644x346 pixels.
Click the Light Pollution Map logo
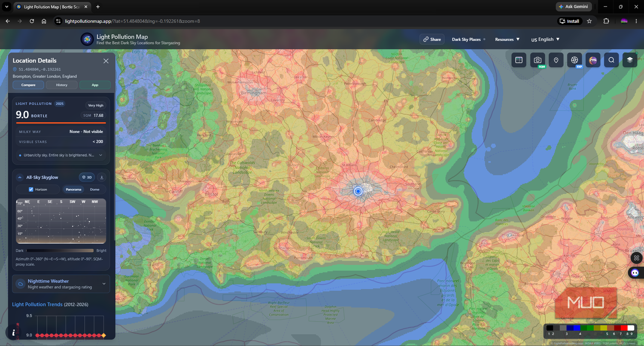pyautogui.click(x=87, y=39)
